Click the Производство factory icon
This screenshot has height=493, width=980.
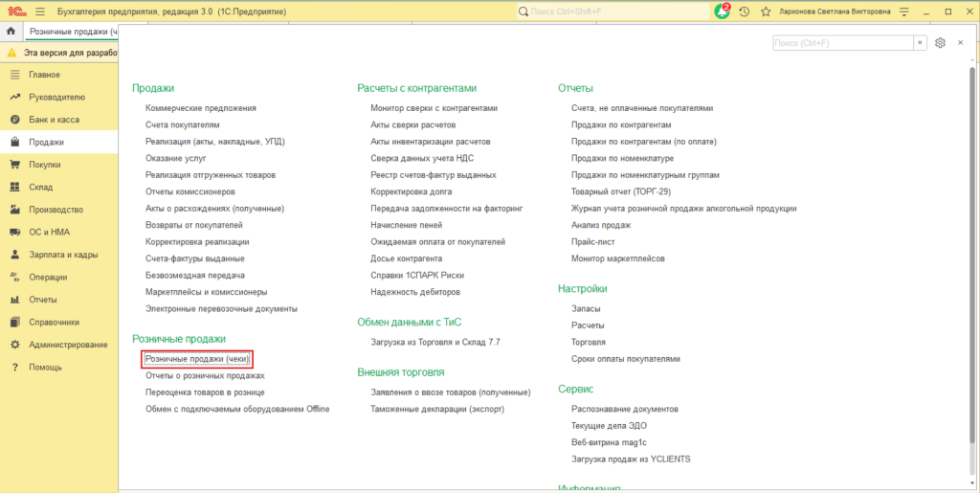click(15, 210)
